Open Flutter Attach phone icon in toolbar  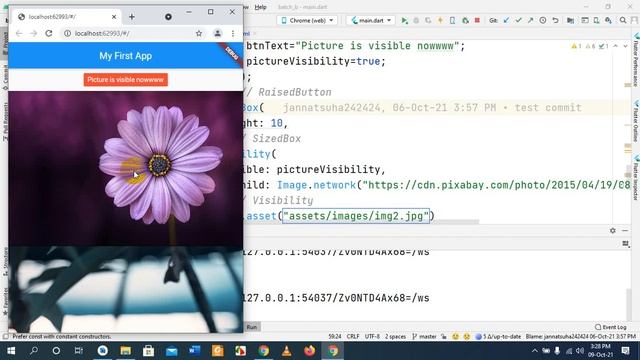(452, 20)
